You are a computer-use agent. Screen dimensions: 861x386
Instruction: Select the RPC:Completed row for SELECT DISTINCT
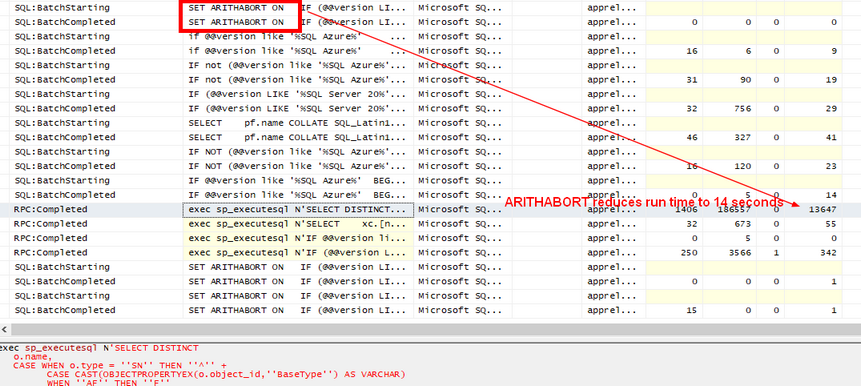coord(430,209)
